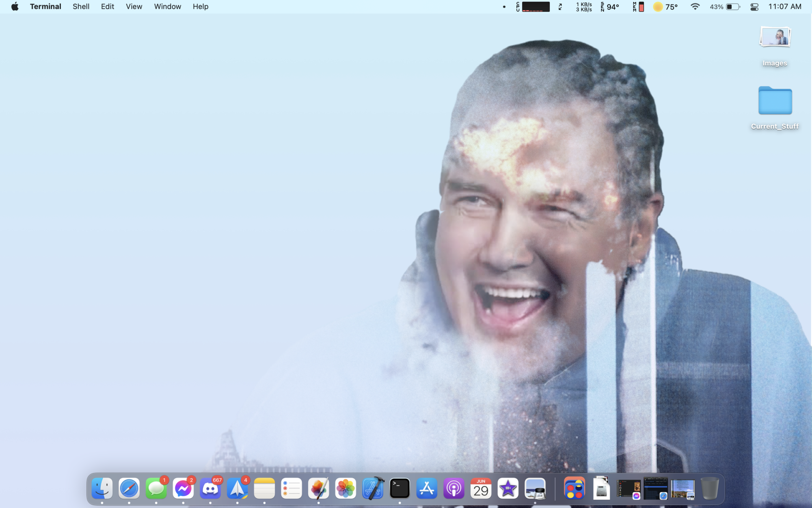Screen dimensions: 812x508
Task: Open the Photos app
Action: tap(346, 488)
